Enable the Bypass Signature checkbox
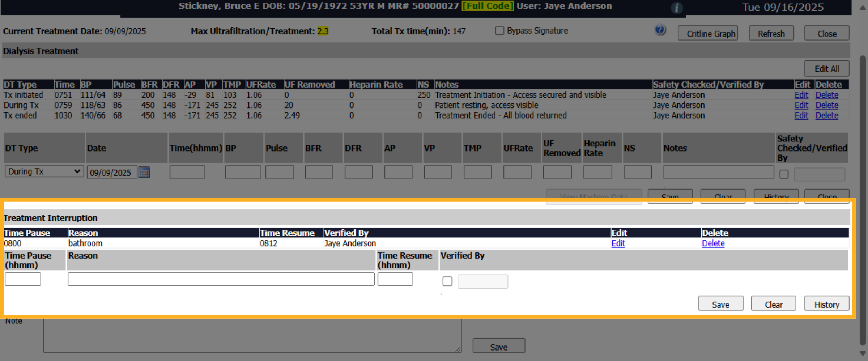 [x=499, y=31]
